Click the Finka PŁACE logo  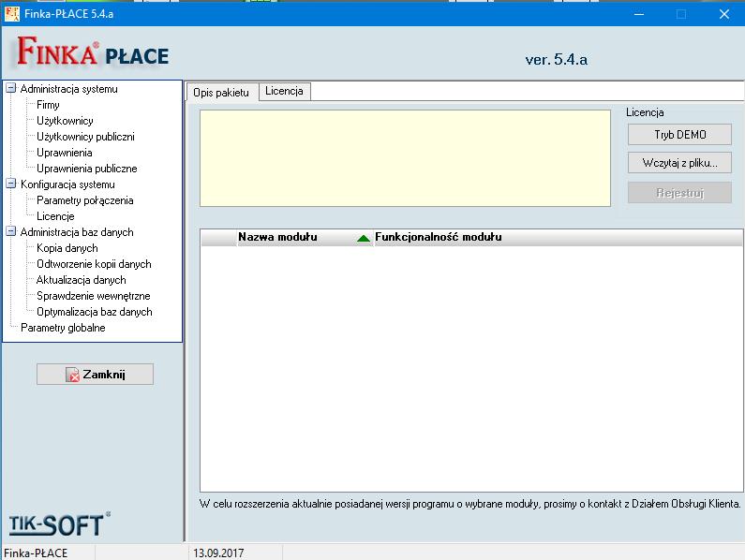93,52
